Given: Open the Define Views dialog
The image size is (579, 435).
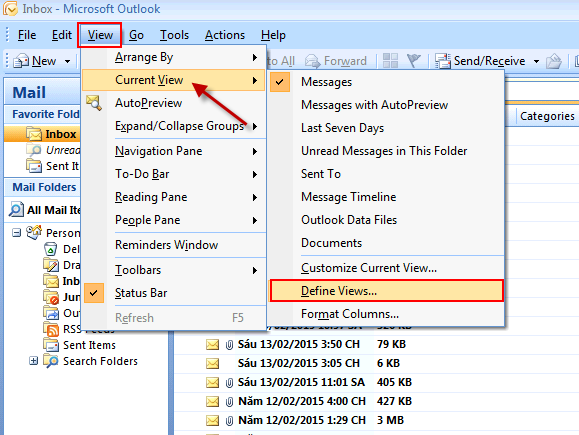Looking at the screenshot, I should pos(386,291).
